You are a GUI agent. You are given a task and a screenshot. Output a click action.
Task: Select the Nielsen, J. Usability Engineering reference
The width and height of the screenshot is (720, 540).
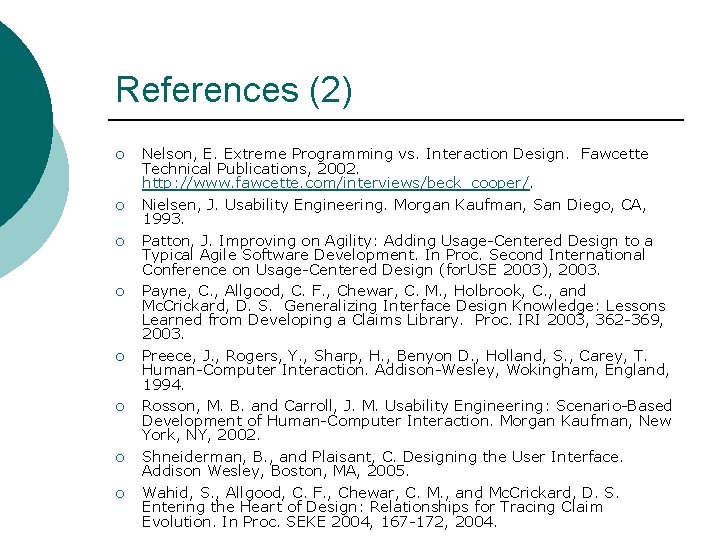[394, 212]
